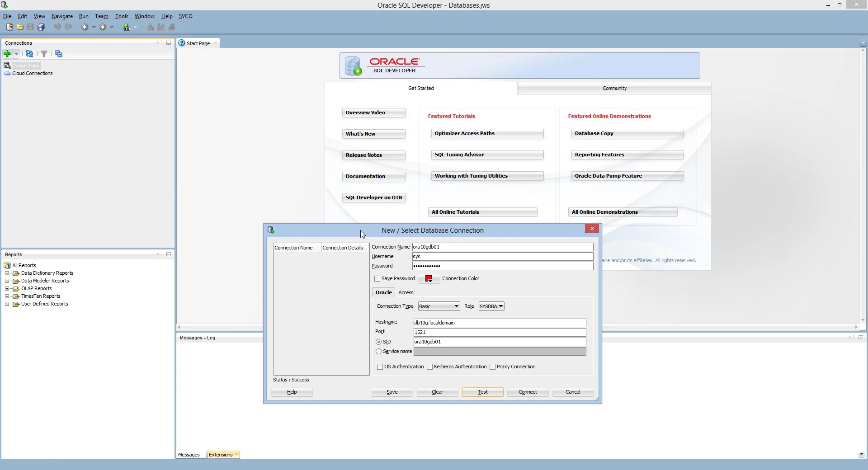Screen dimensions: 868x470
Task: Open the File menu
Action: pyautogui.click(x=7, y=16)
